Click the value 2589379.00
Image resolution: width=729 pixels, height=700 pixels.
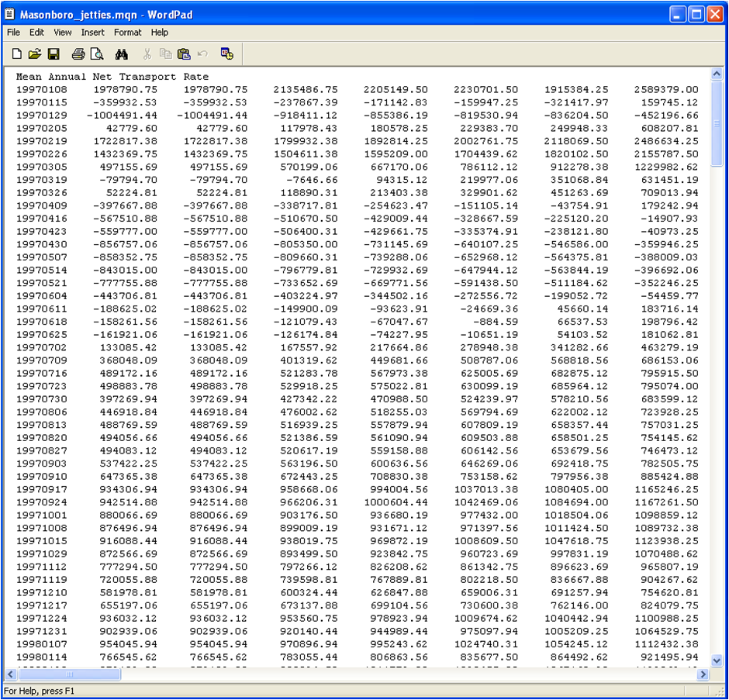(x=666, y=89)
